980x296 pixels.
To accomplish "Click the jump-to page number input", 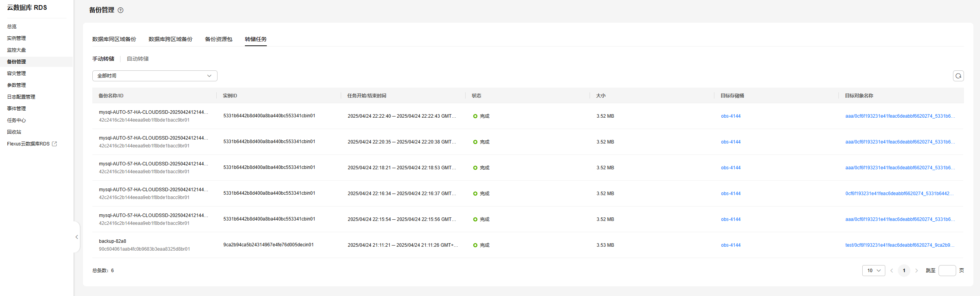I will [947, 271].
